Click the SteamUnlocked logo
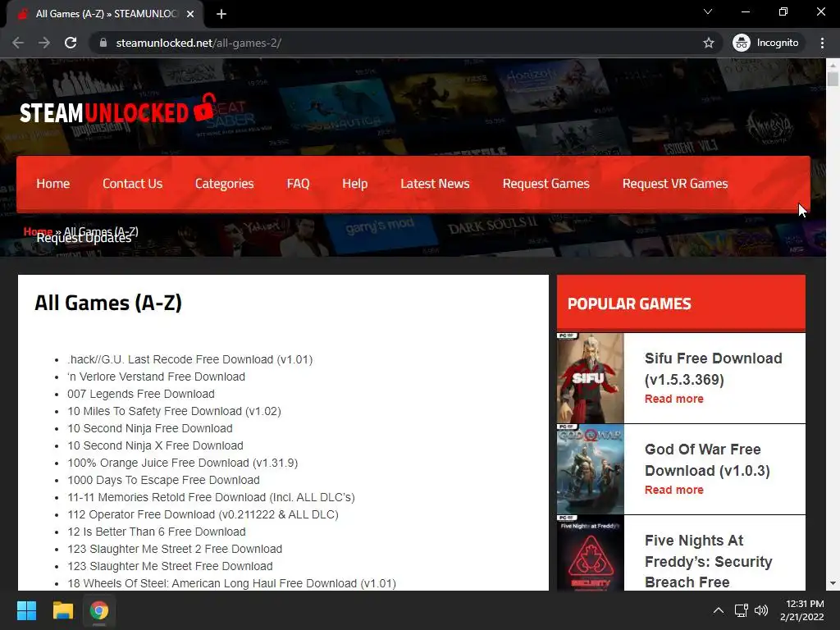The image size is (840, 630). (117, 110)
